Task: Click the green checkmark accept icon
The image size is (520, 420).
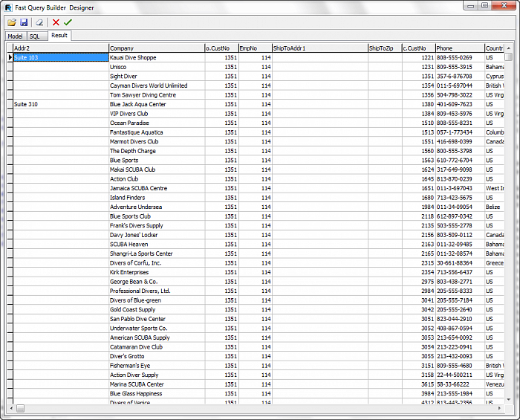Action: 68,22
